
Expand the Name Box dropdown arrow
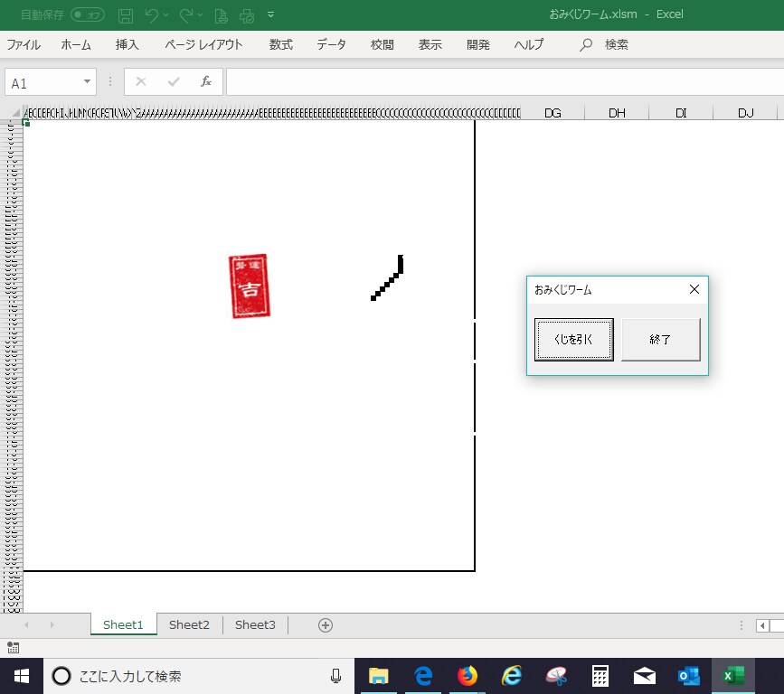(88, 81)
